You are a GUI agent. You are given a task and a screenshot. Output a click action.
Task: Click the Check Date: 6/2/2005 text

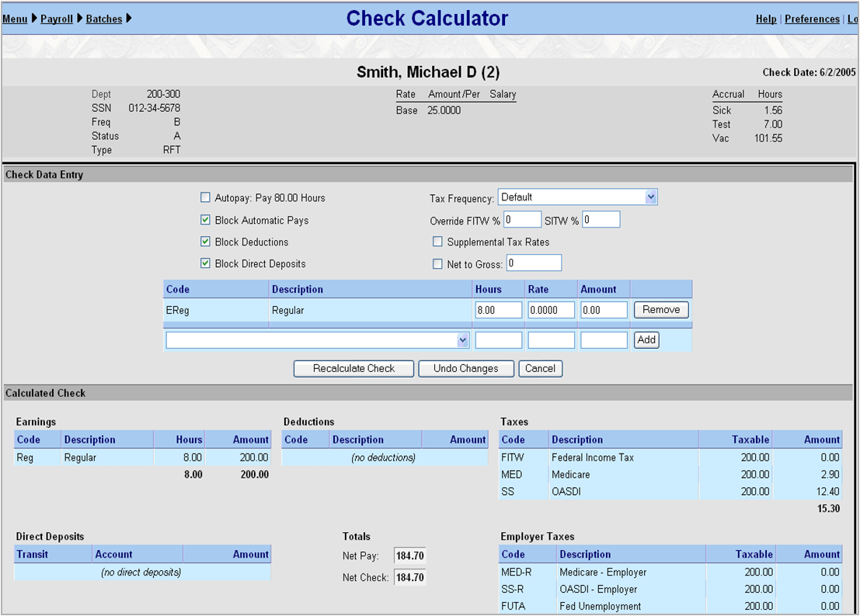[x=809, y=72]
